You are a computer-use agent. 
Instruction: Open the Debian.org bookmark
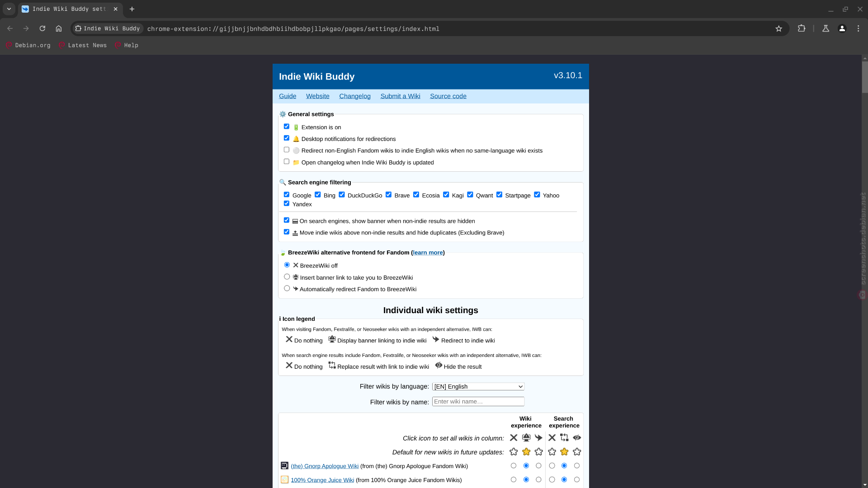coord(28,45)
